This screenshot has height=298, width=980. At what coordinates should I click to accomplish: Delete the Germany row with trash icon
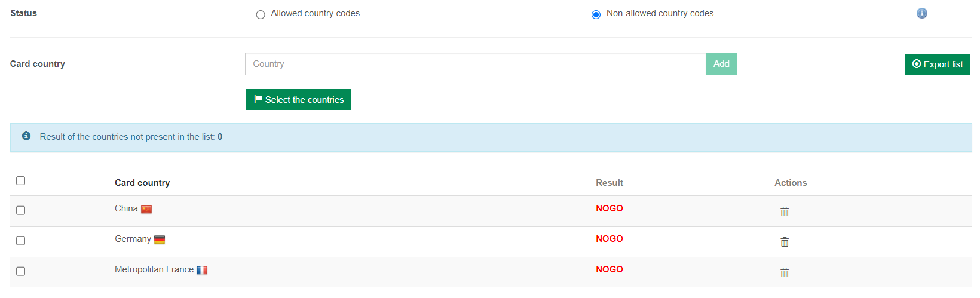pos(785,242)
